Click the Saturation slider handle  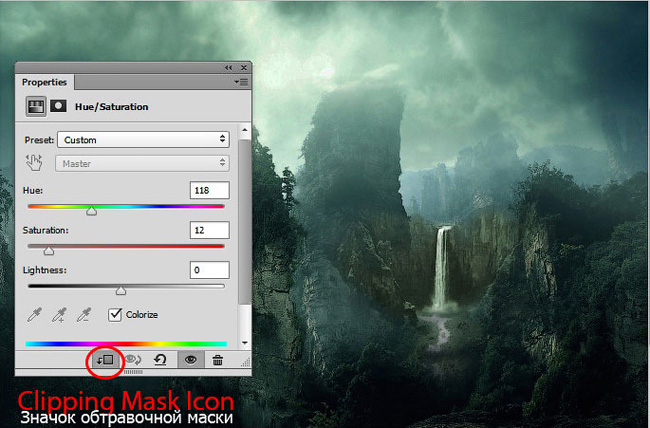49,251
